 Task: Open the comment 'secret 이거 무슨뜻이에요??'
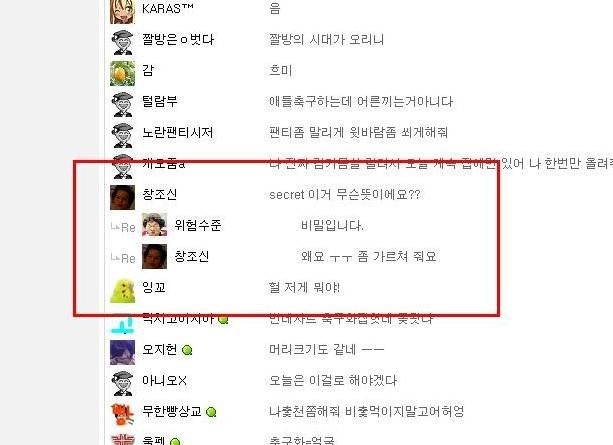pos(345,194)
